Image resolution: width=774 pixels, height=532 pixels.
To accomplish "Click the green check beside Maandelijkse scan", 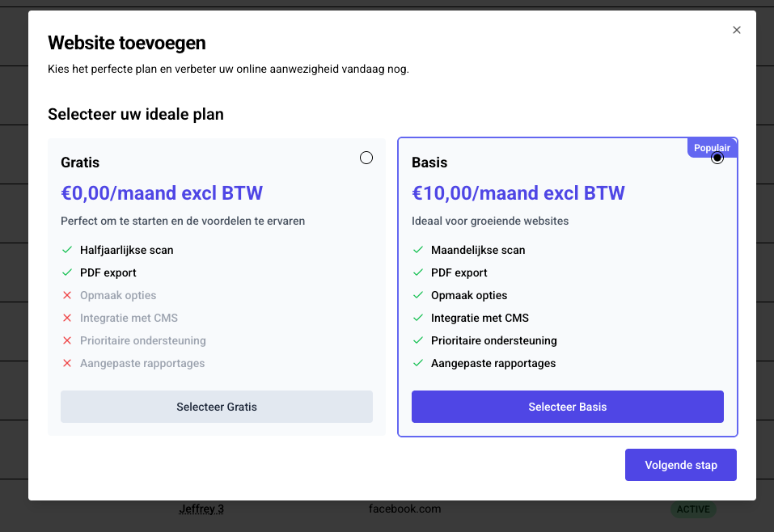I will [x=418, y=250].
